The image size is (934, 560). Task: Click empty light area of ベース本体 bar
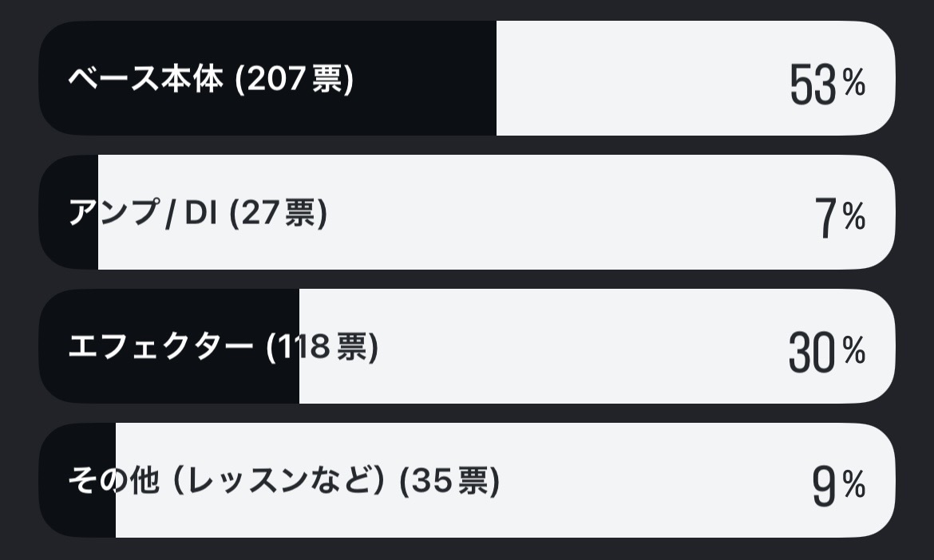[x=639, y=80]
